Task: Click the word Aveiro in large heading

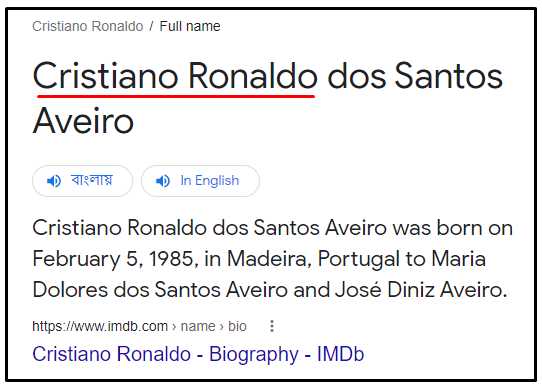Action: (x=83, y=121)
